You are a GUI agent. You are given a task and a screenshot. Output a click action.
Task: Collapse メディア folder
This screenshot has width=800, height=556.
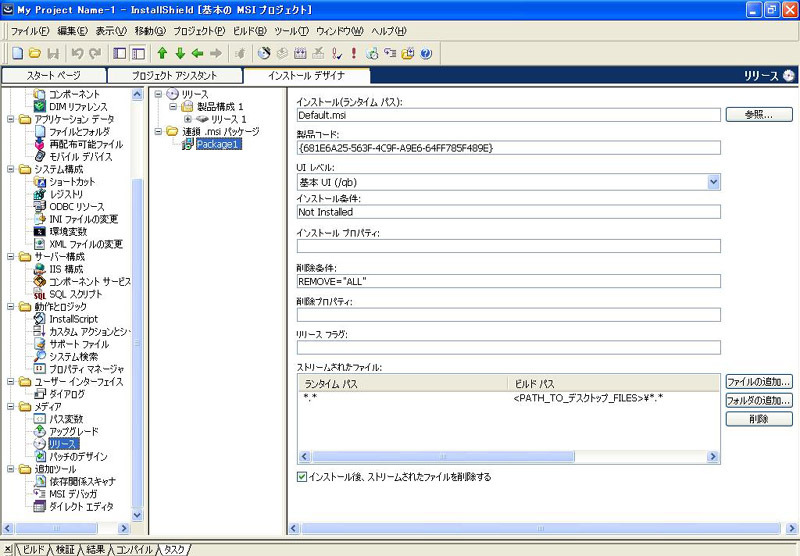pos(11,407)
